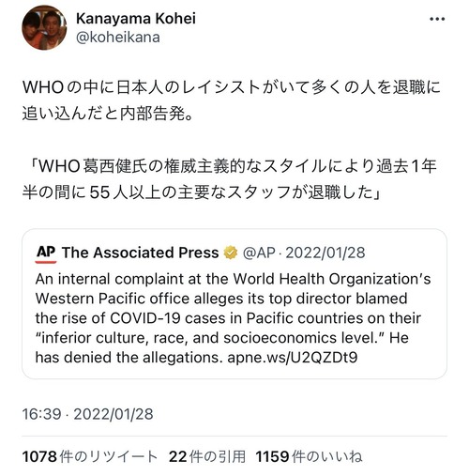Image resolution: width=469 pixels, height=476 pixels.
Task: Open the three-dot more options menu
Action: (437, 20)
